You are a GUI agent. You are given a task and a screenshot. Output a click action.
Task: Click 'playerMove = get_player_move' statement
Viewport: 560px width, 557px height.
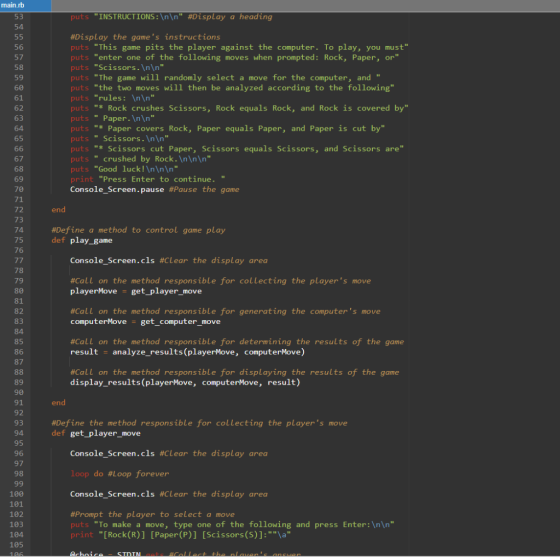point(136,291)
